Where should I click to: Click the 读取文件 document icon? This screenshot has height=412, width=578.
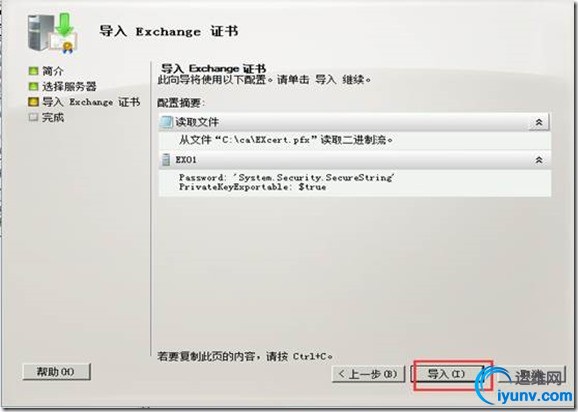click(x=166, y=122)
